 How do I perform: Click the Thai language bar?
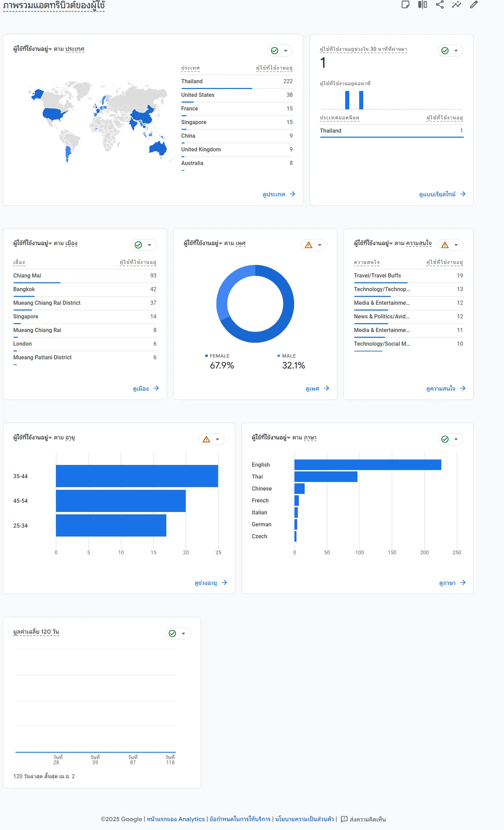point(326,477)
